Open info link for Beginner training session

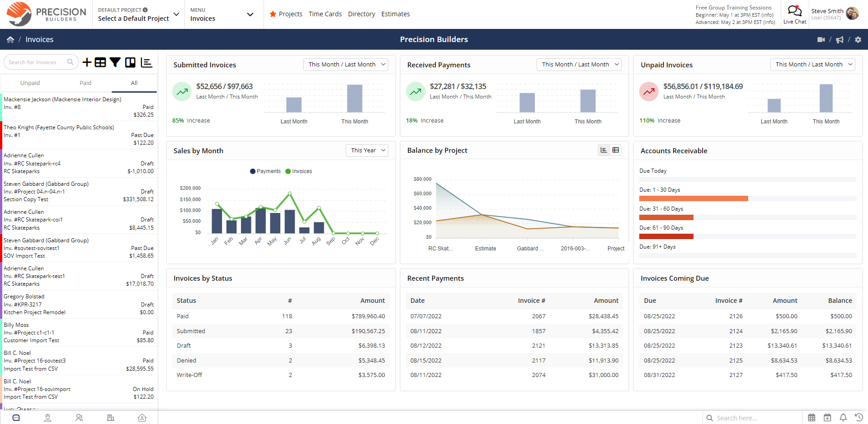(x=769, y=14)
